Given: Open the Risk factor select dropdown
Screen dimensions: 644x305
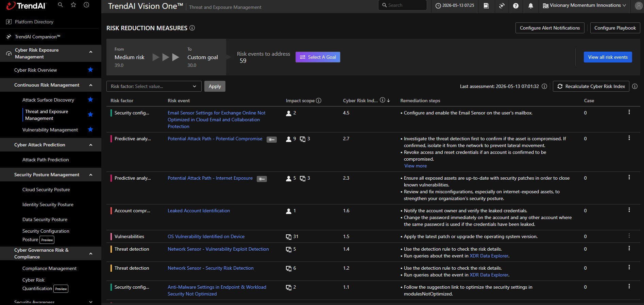Looking at the screenshot, I should pyautogui.click(x=154, y=86).
